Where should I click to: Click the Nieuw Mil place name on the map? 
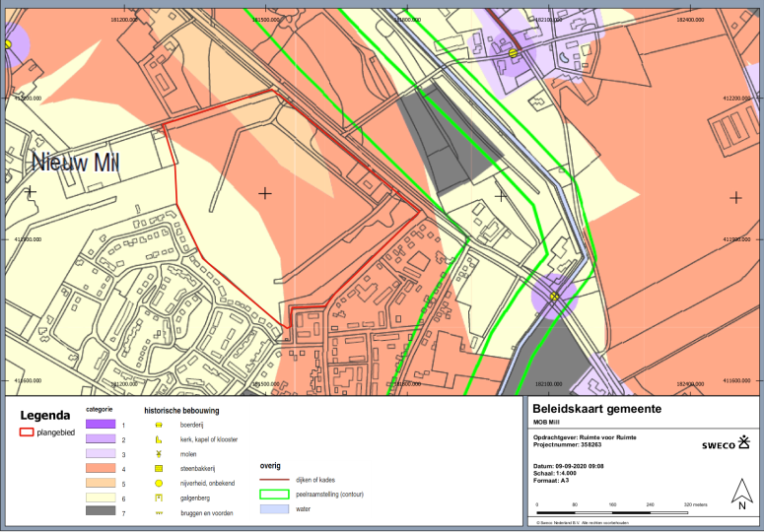pyautogui.click(x=76, y=163)
